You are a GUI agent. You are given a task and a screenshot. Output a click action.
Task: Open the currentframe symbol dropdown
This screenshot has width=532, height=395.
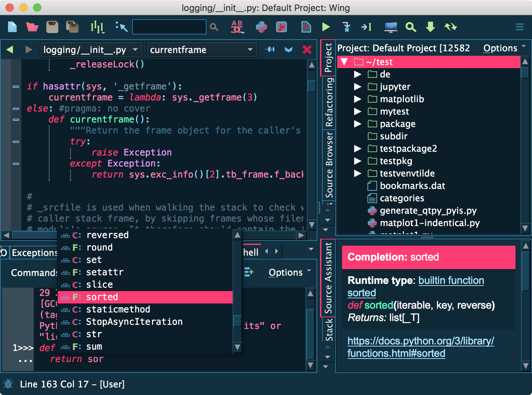(x=202, y=50)
